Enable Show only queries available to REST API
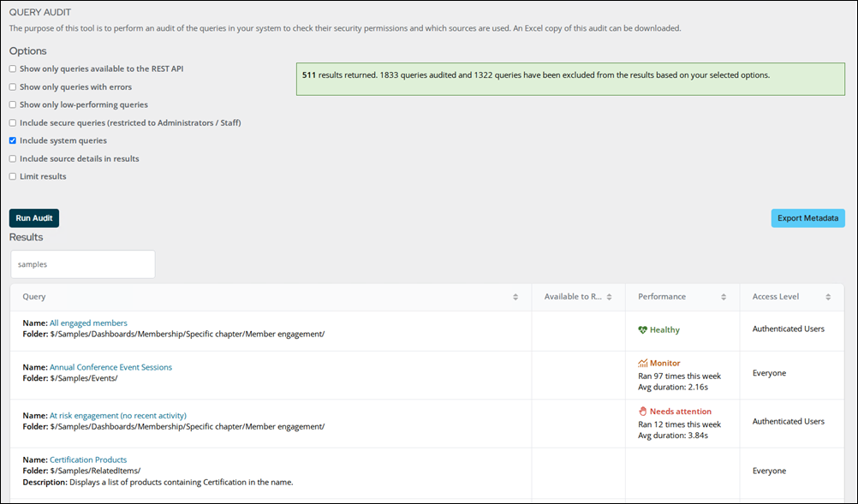Viewport: 858px width, 504px height. click(13, 68)
